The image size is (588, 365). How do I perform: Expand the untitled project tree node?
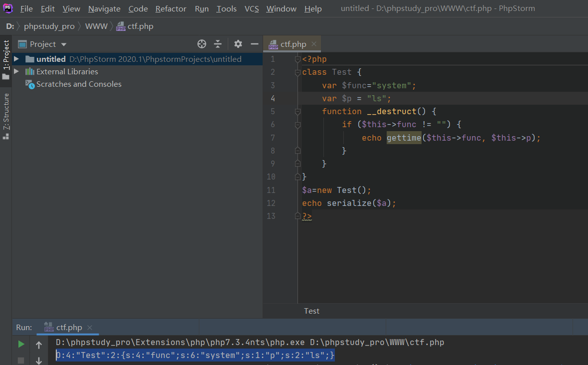tap(16, 58)
